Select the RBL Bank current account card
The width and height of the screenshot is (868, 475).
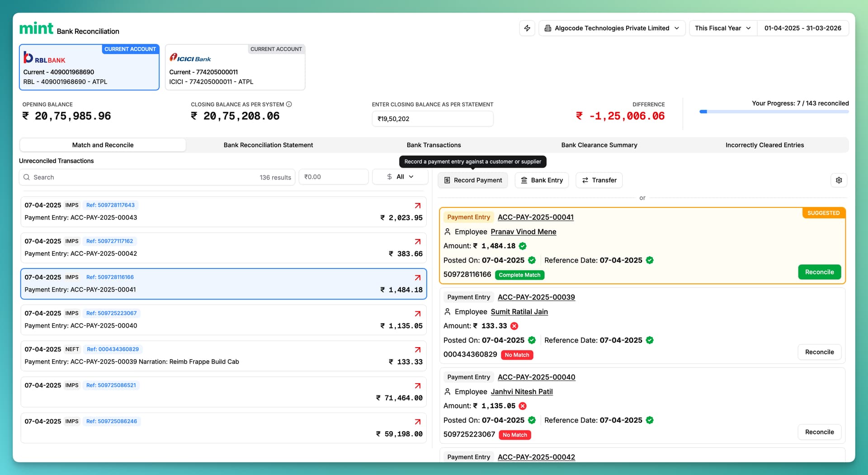pyautogui.click(x=89, y=67)
